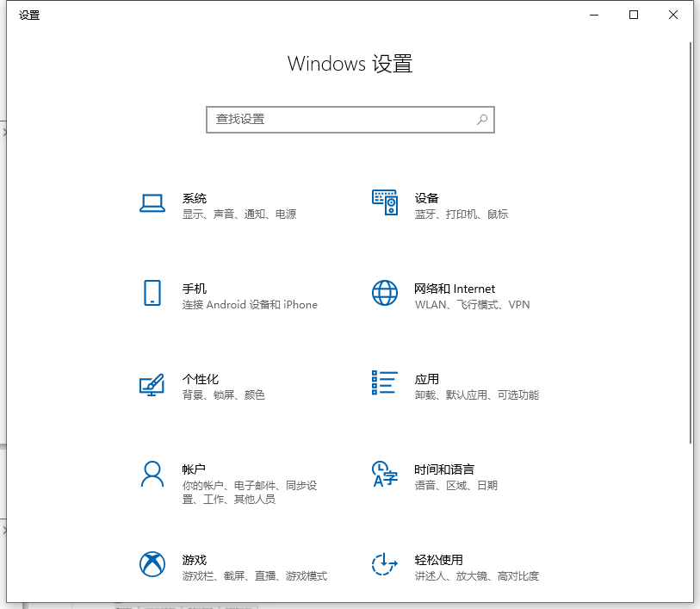The height and width of the screenshot is (609, 700).
Task: Click the magnifier search icon
Action: [481, 120]
